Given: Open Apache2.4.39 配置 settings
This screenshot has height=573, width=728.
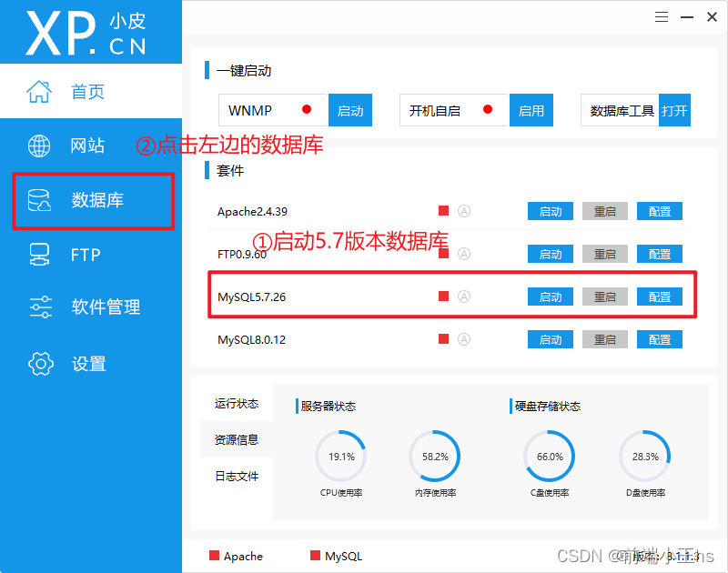Looking at the screenshot, I should pos(659,211).
